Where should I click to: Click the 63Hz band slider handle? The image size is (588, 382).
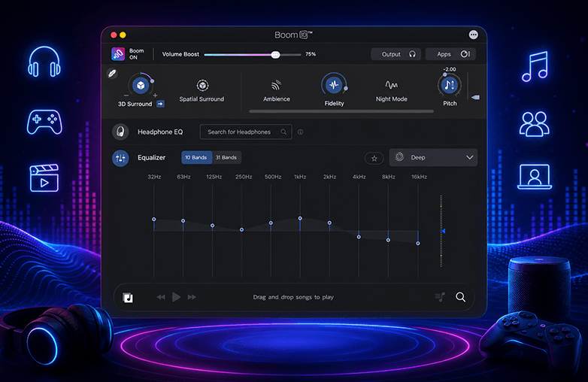[x=183, y=221]
